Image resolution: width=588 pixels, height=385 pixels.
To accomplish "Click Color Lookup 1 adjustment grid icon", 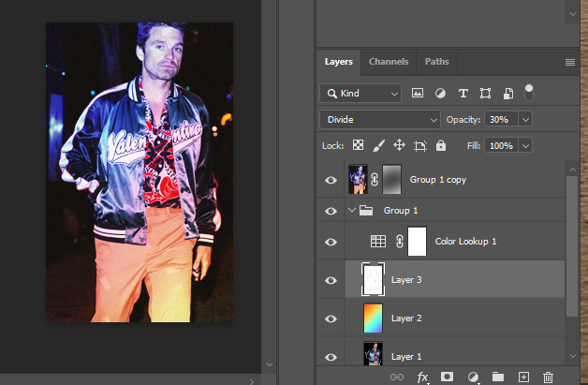I will point(378,242).
